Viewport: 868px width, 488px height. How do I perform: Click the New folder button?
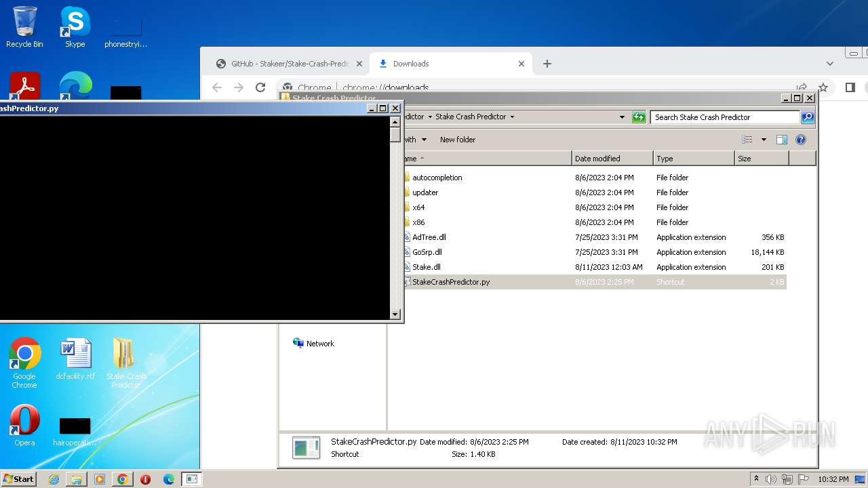(x=458, y=140)
